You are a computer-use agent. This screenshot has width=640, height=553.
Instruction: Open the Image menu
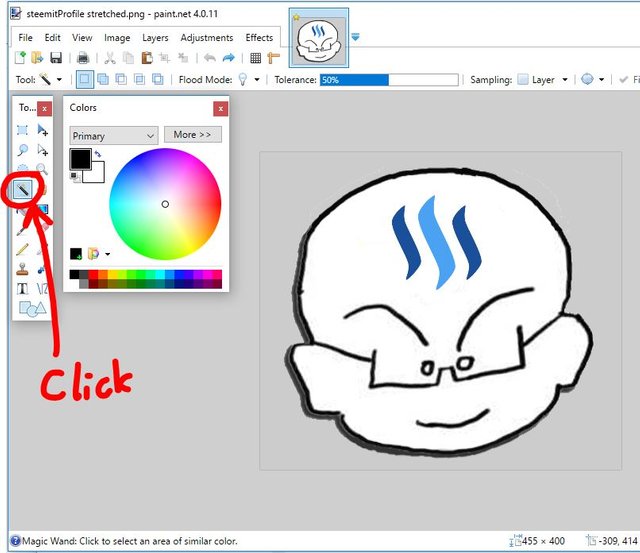[x=117, y=38]
